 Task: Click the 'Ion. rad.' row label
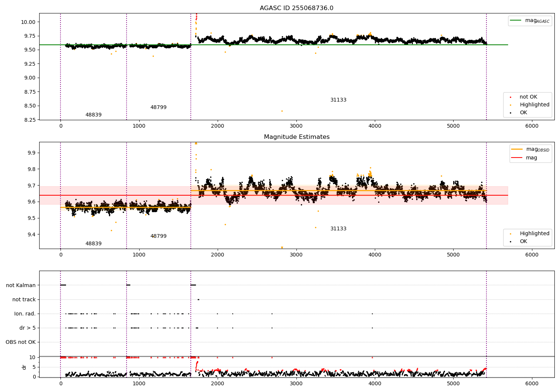25,314
